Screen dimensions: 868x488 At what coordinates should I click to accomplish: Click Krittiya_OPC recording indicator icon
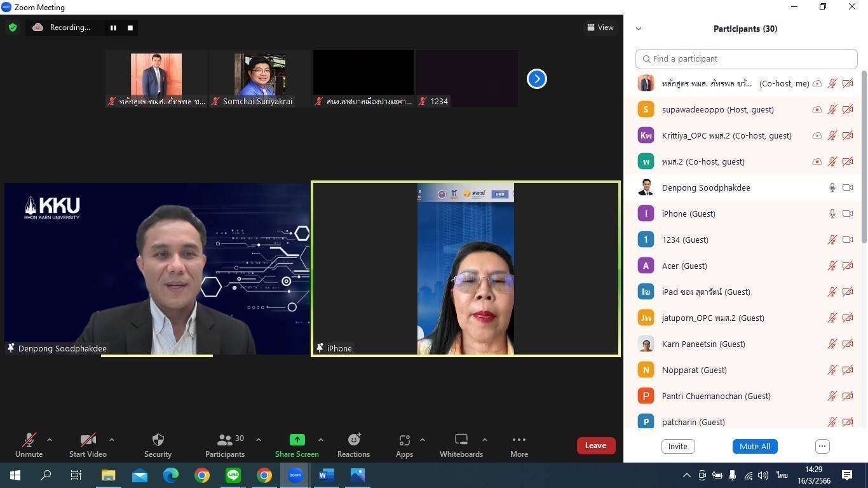(x=817, y=135)
